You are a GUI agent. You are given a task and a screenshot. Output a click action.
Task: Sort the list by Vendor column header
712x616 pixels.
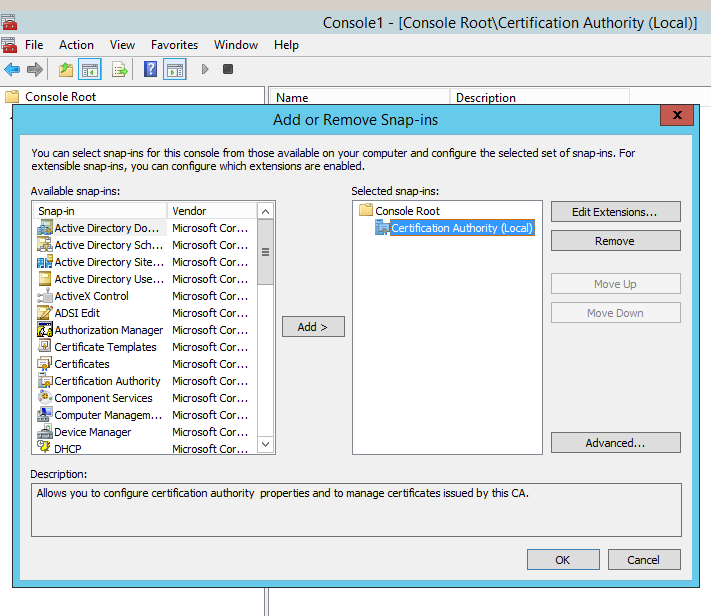pos(210,211)
